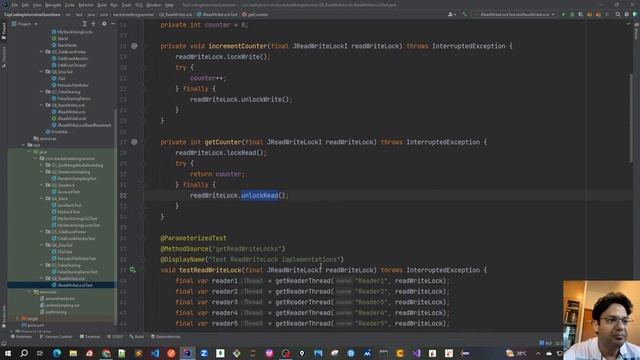Click gutter icon beside getCounter method
This screenshot has width=640, height=360.
(x=134, y=142)
